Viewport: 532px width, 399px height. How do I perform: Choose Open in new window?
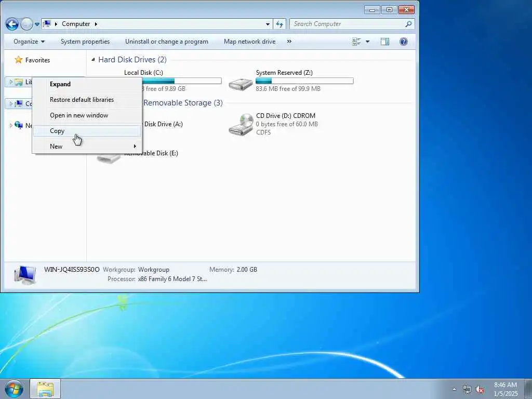[x=87, y=115]
